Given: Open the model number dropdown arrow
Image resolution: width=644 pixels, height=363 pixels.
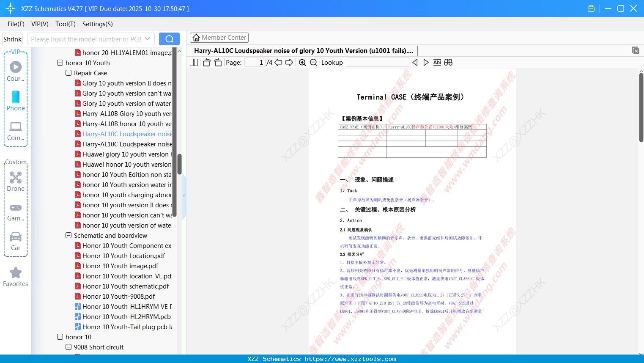Looking at the screenshot, I should pos(148,39).
